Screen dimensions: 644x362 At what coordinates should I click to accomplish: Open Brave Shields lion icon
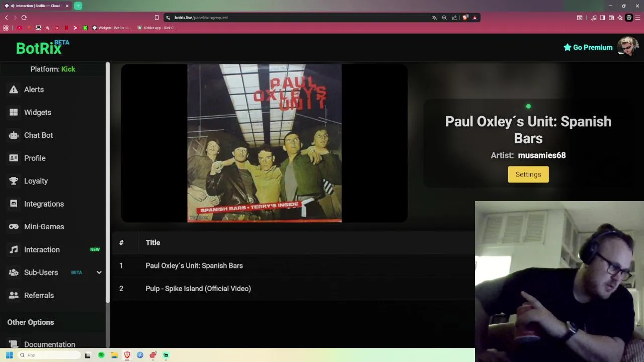[x=465, y=18]
